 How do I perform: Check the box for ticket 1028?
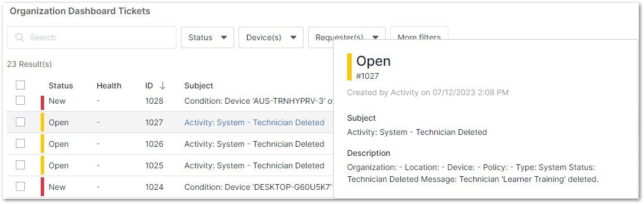(x=20, y=100)
